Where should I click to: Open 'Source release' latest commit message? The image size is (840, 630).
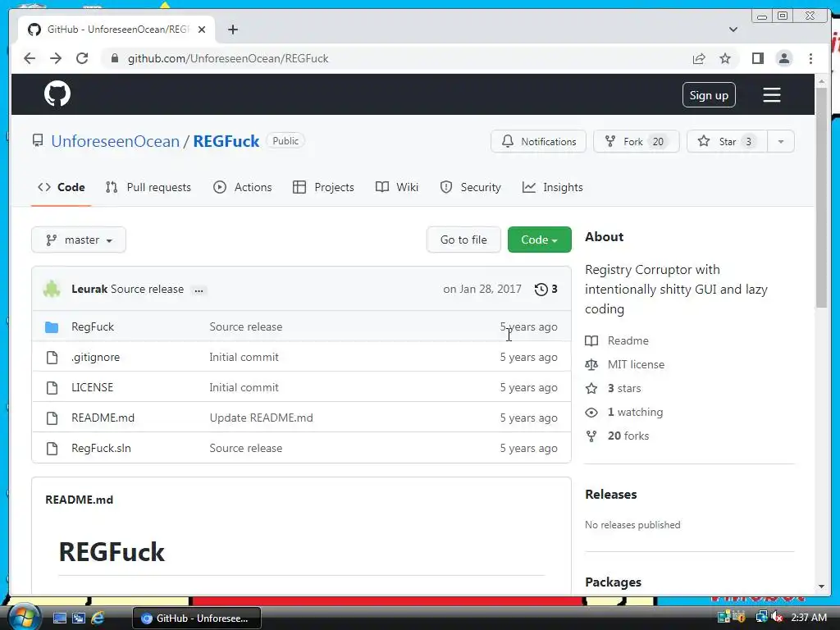tap(147, 290)
